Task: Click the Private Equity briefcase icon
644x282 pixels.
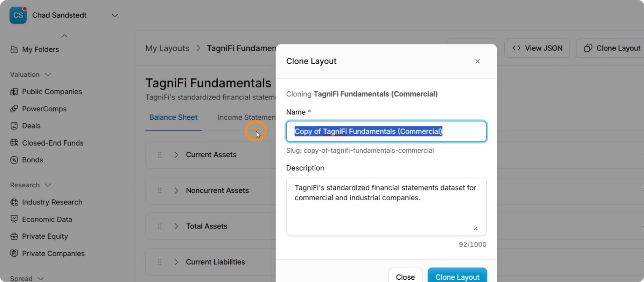Action: [x=14, y=236]
